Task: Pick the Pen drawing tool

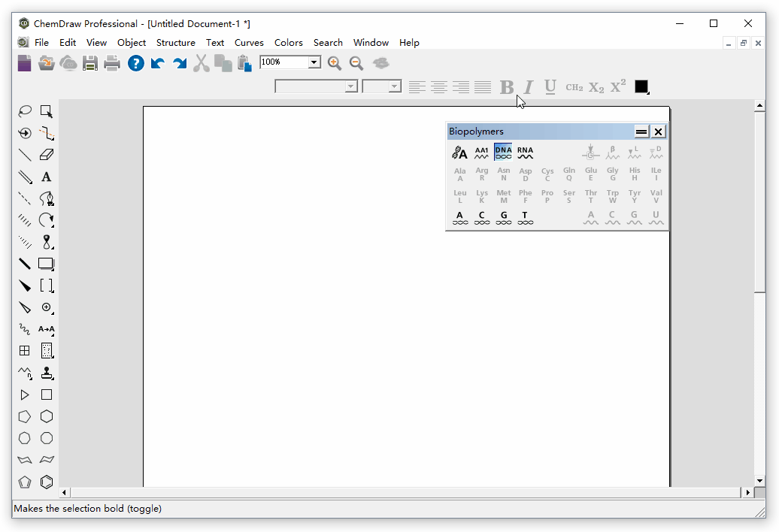Action: tap(46, 198)
